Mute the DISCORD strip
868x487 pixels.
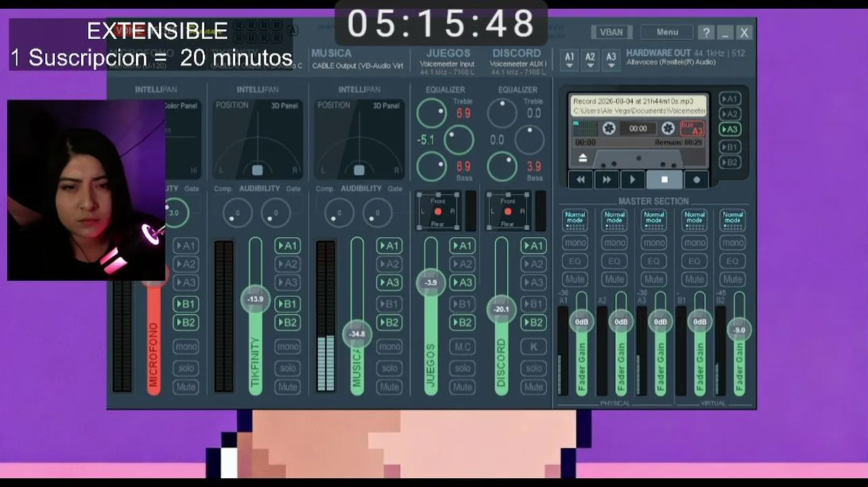533,387
